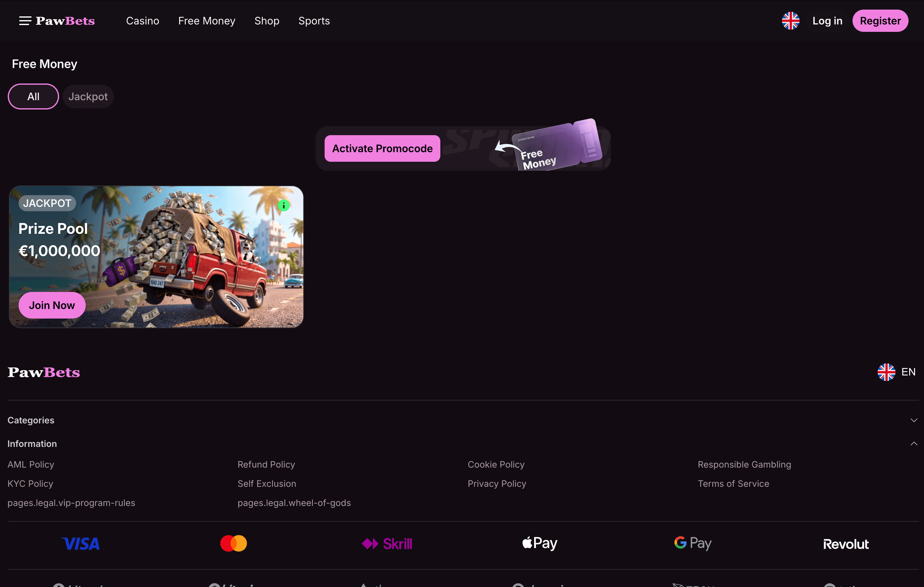This screenshot has height=587, width=924.
Task: Click the €1,000,000 prize amount
Action: point(59,251)
